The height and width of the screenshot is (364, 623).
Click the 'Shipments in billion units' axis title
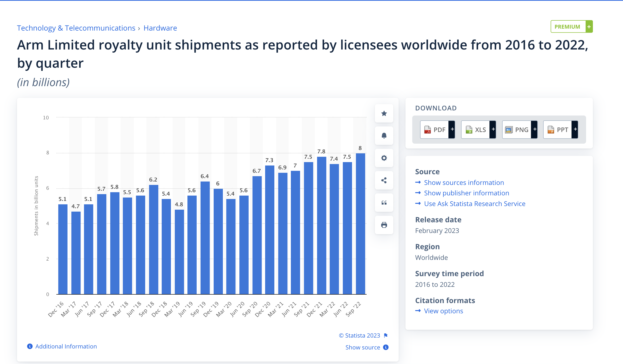(x=36, y=206)
